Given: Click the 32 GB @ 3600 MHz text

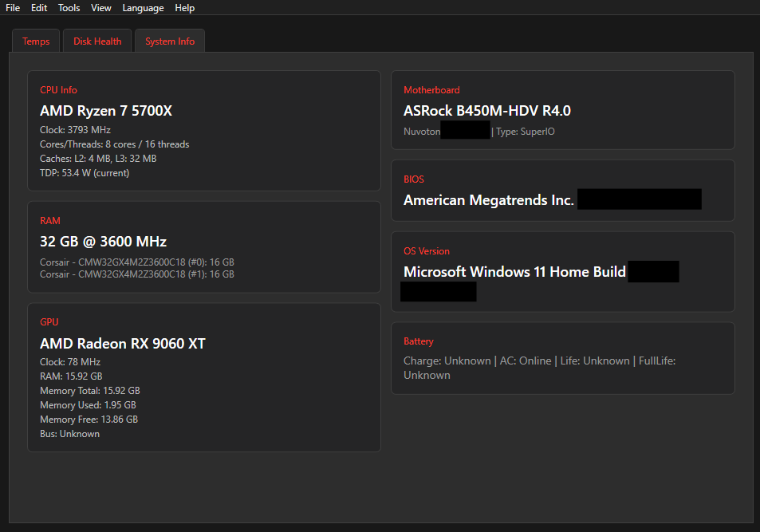Looking at the screenshot, I should [x=103, y=242].
